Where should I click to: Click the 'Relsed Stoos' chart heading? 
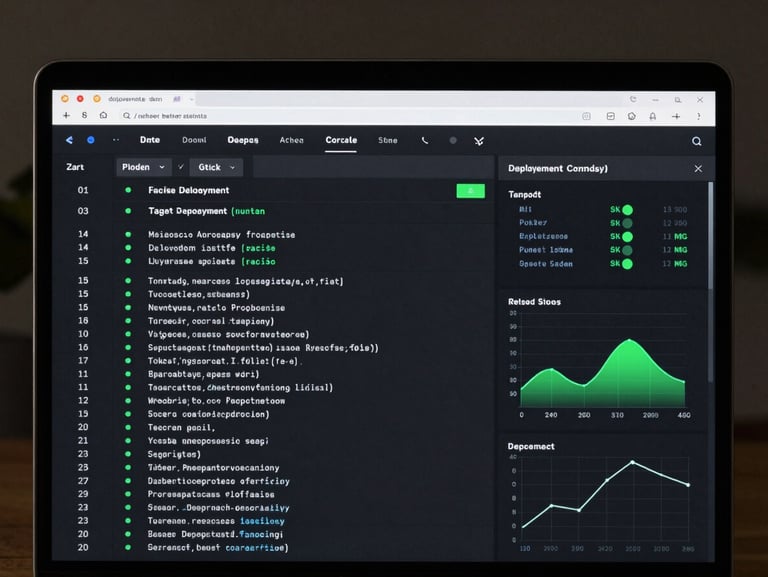(x=534, y=302)
